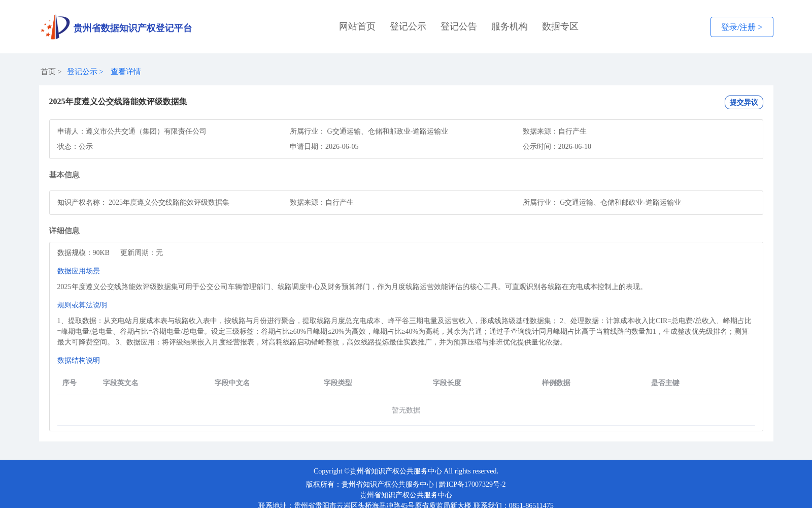The image size is (812, 508).
Task: Click the 数据应用场景 heading
Action: [79, 271]
